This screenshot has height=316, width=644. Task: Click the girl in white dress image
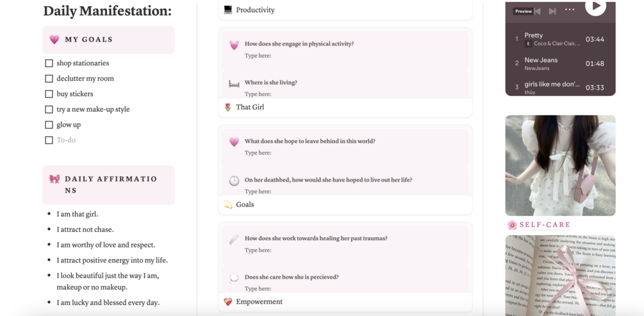560,165
